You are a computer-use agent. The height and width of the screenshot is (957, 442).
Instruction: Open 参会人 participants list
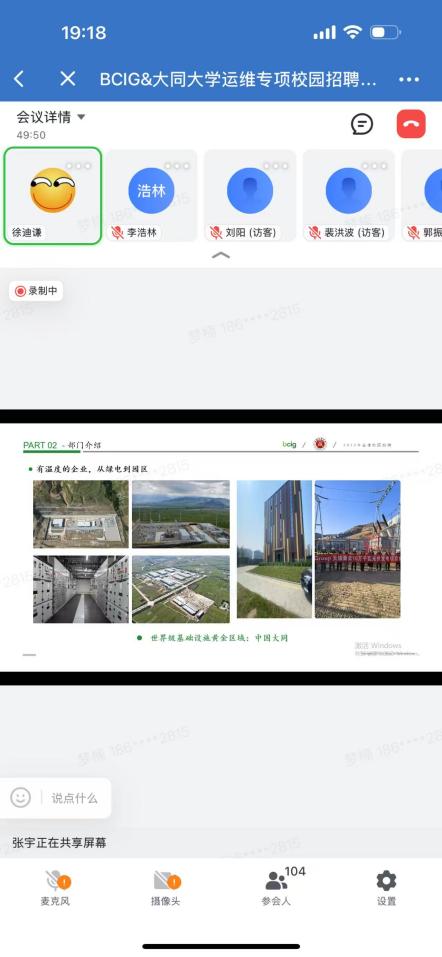pyautogui.click(x=277, y=888)
